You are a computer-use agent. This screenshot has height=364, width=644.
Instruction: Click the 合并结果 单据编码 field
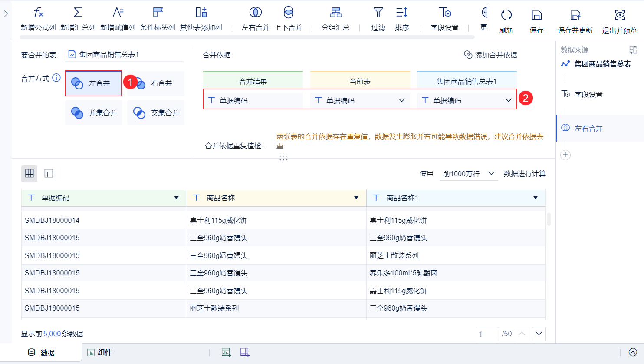tap(253, 100)
